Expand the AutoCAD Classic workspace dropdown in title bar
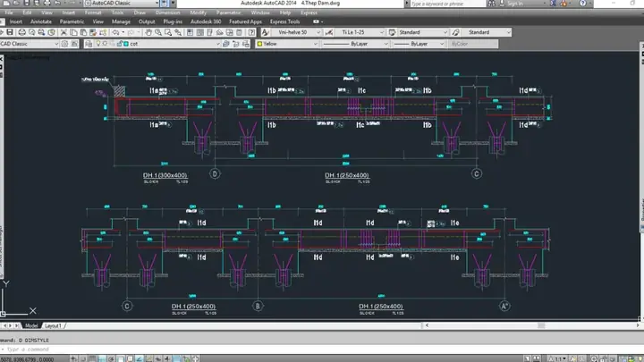 pyautogui.click(x=122, y=4)
